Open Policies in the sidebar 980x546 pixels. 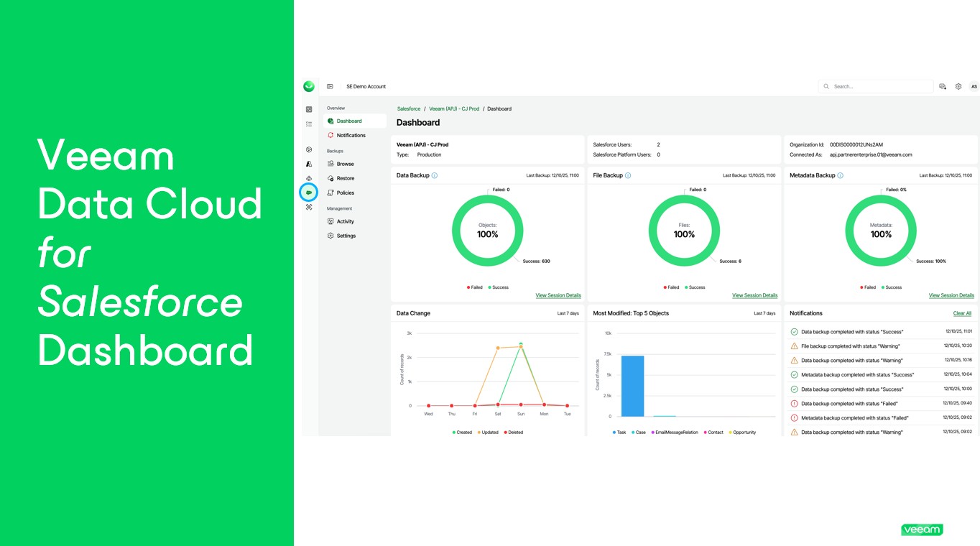tap(345, 193)
